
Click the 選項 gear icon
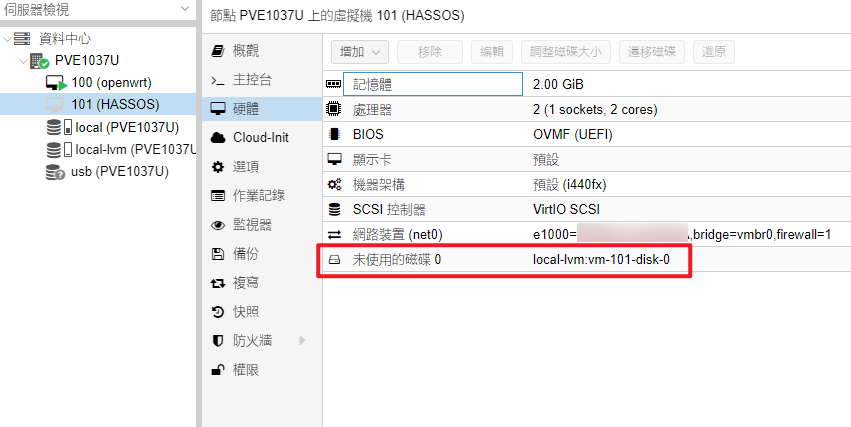click(x=218, y=166)
